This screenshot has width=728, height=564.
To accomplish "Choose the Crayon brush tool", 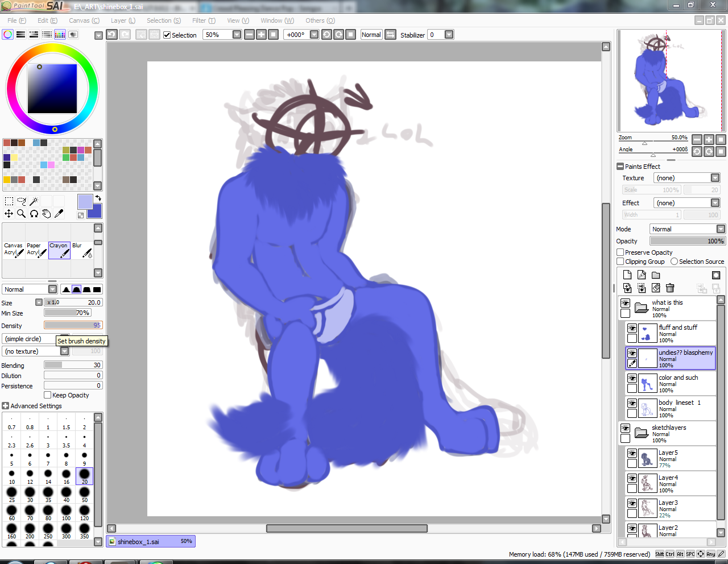I will pyautogui.click(x=59, y=250).
